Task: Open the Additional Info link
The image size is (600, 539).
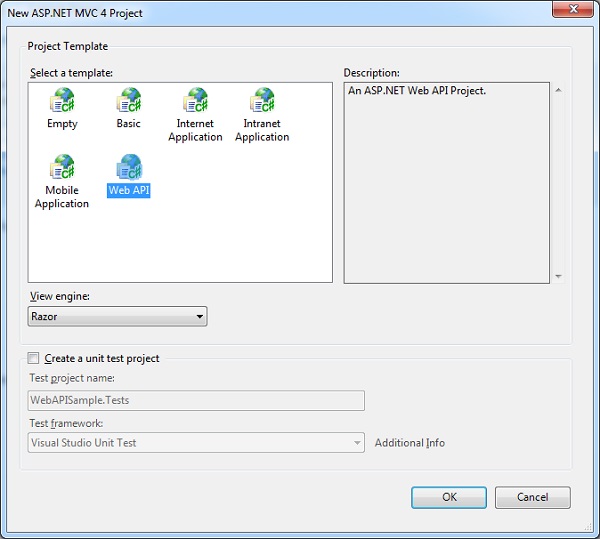Action: point(409,443)
